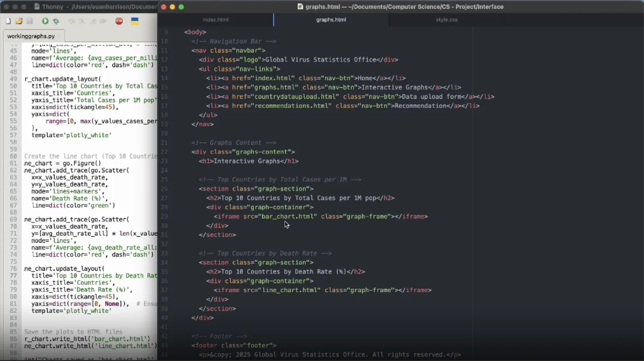Click line number 60 in Thonny's gutter
644x361 pixels.
(x=13, y=156)
